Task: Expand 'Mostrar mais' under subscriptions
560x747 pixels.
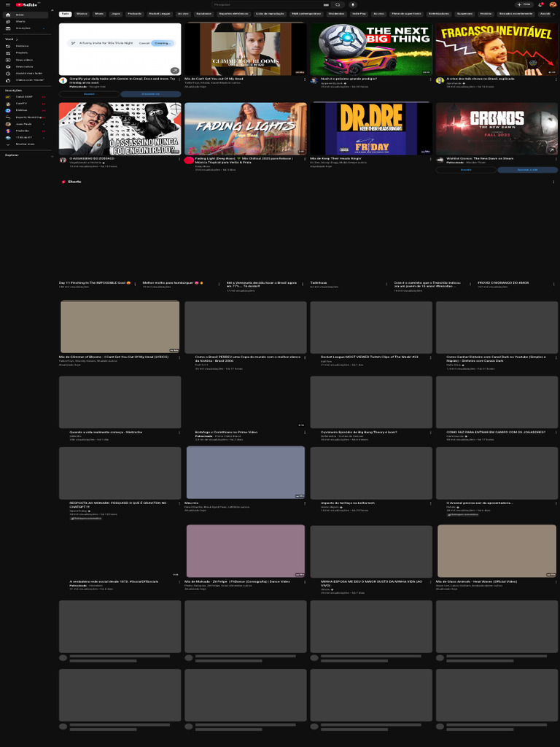Action: (x=25, y=144)
